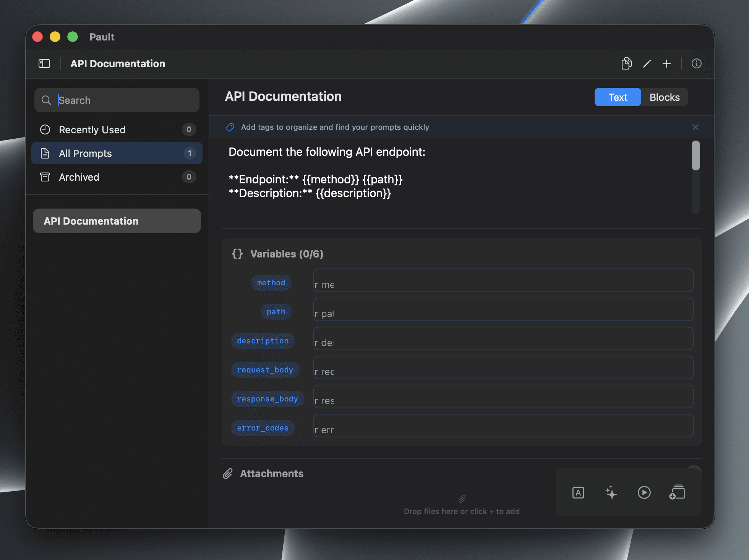Viewport: 749px width, 560px height.
Task: Click the pencil edit icon
Action: [647, 63]
